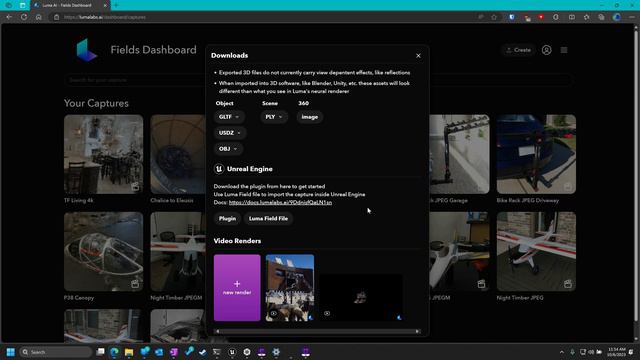Open the P38 Canopy capture
The width and height of the screenshot is (640, 360).
click(103, 251)
